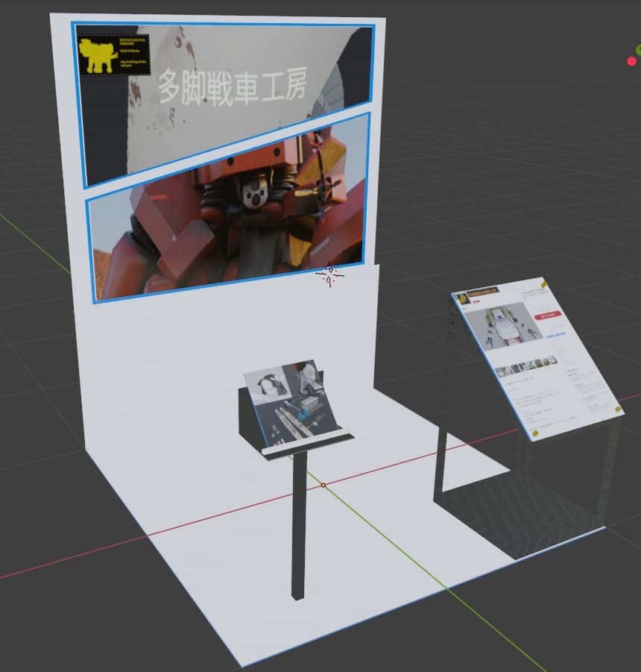The image size is (641, 672).
Task: Click the 3D cursor crosshair in the viewport
Action: click(329, 274)
